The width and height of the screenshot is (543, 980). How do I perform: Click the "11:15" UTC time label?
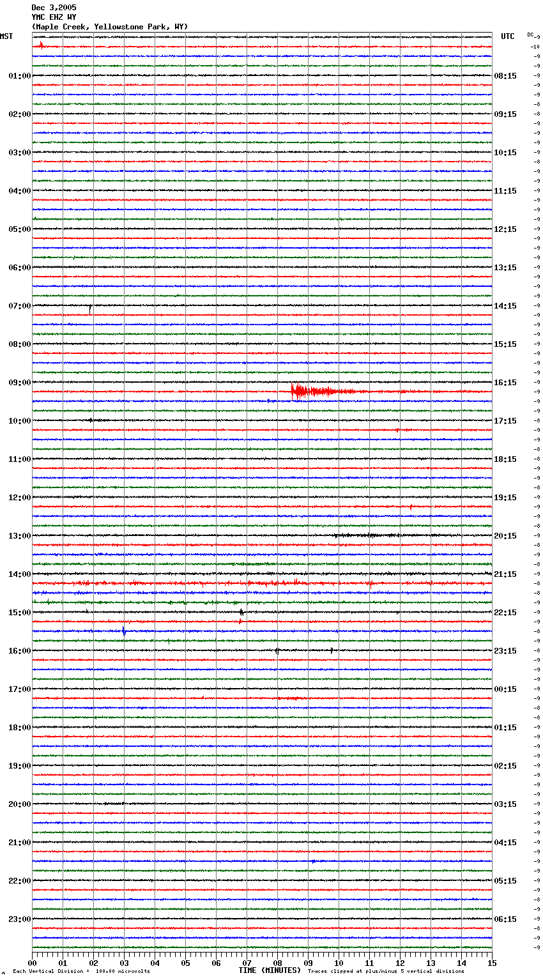pyautogui.click(x=505, y=191)
